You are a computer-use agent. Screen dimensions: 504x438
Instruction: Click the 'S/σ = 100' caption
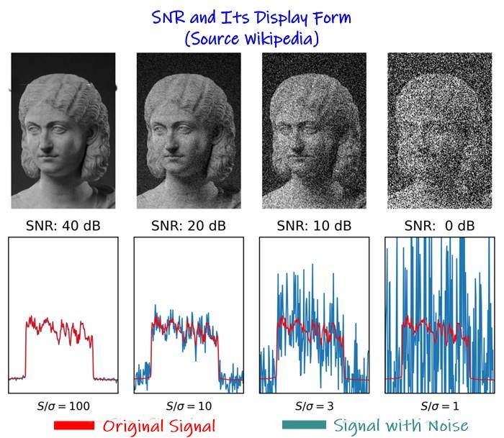63,406
